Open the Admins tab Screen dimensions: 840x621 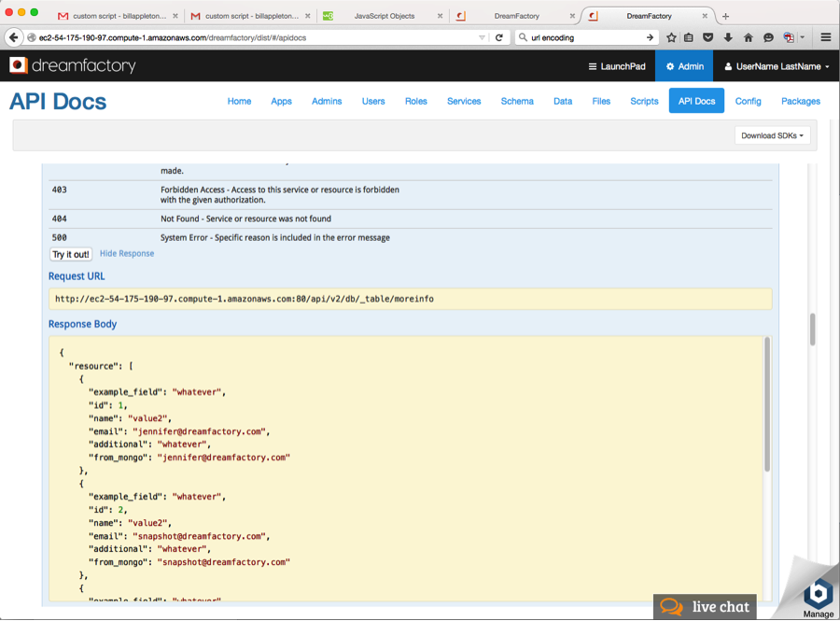327,101
